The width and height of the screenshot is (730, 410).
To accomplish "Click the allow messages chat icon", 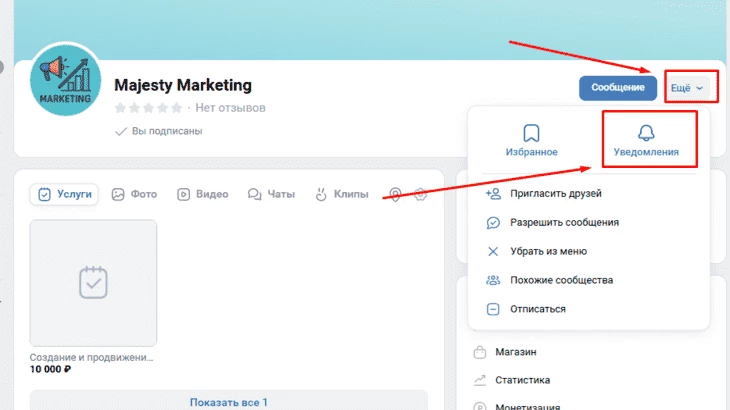I will pyautogui.click(x=493, y=222).
